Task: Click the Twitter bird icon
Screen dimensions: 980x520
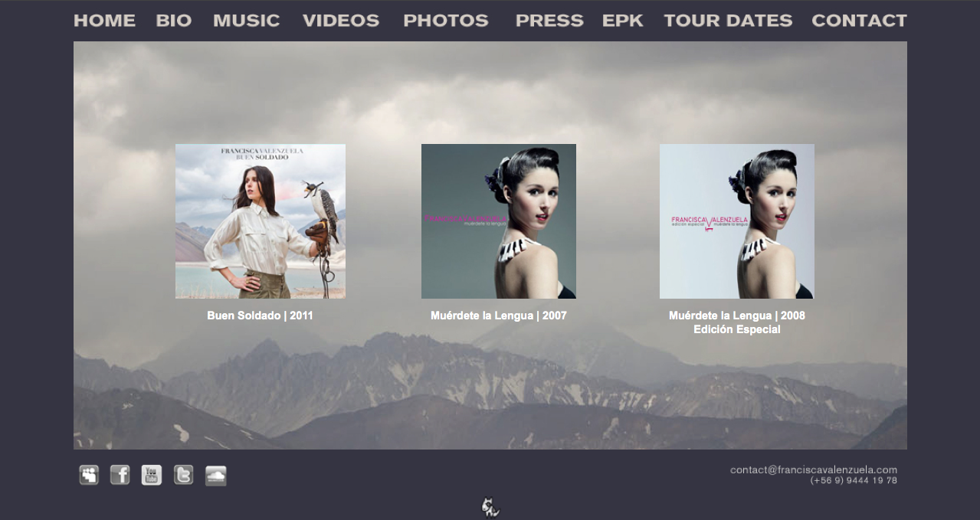Action: (183, 476)
